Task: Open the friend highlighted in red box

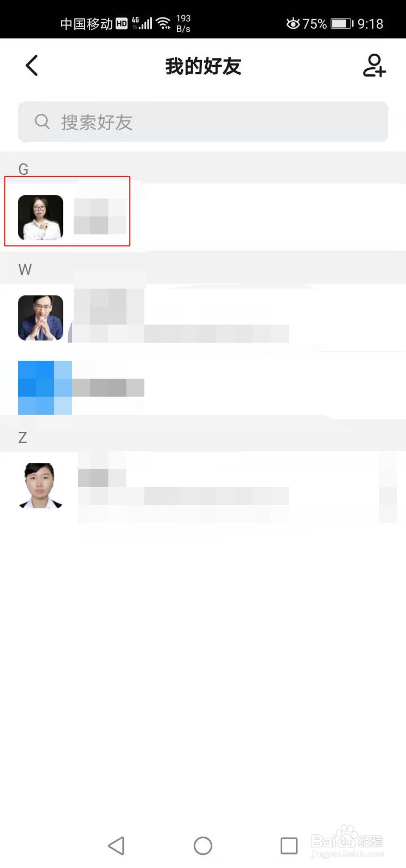Action: [67, 211]
